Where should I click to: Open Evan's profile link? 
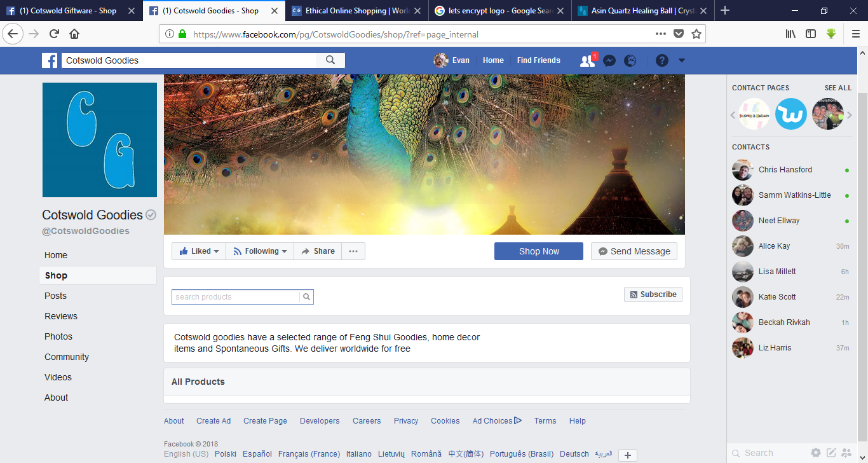point(452,60)
